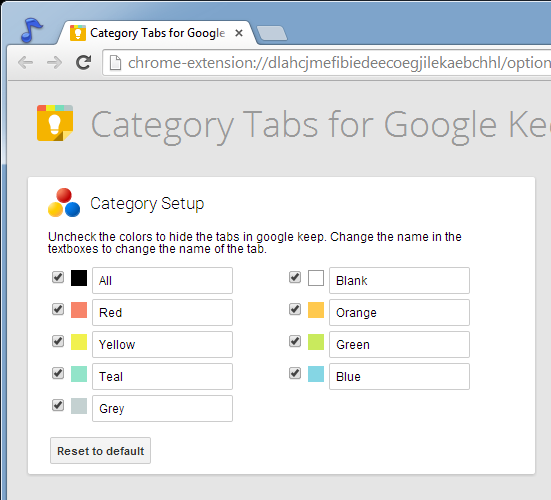Image resolution: width=551 pixels, height=500 pixels.
Task: Uncheck the Red category checkbox
Action: [x=58, y=309]
